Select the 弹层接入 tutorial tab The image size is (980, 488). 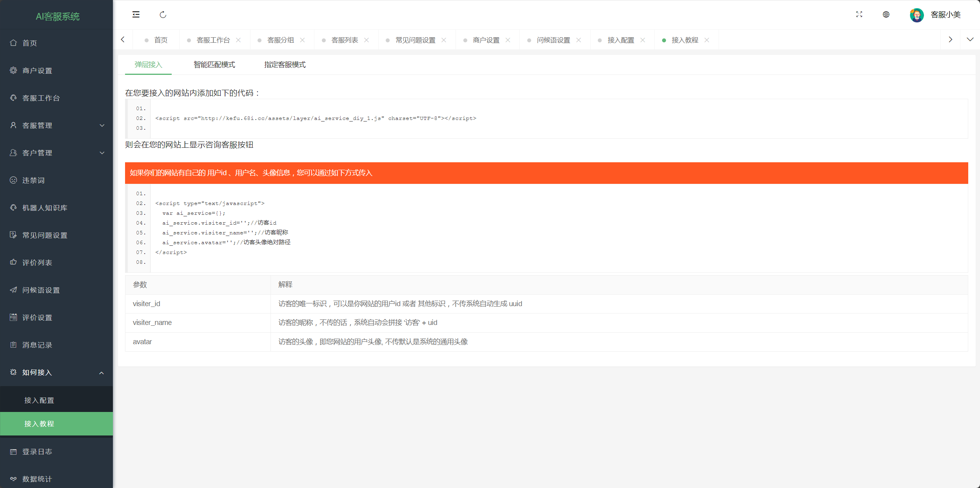[x=148, y=65]
